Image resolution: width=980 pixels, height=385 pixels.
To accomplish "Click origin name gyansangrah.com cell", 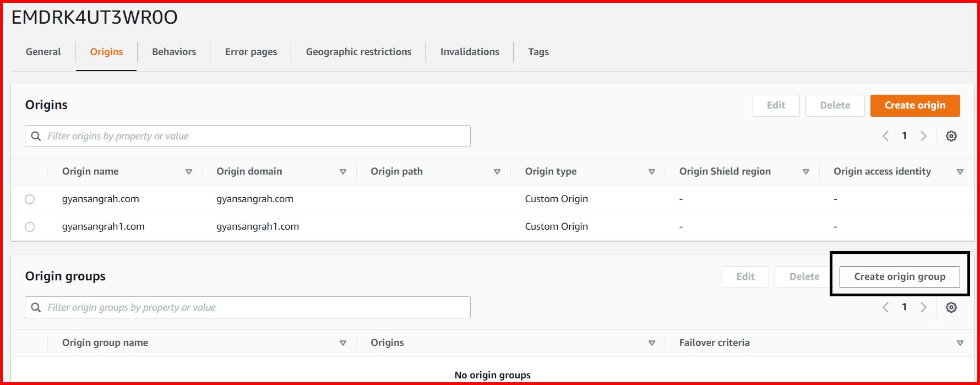I will pos(100,199).
